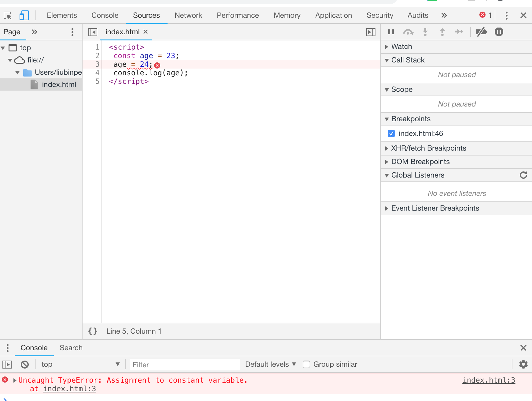Click line number 2 in the gutter
The height and width of the screenshot is (401, 532).
[97, 56]
